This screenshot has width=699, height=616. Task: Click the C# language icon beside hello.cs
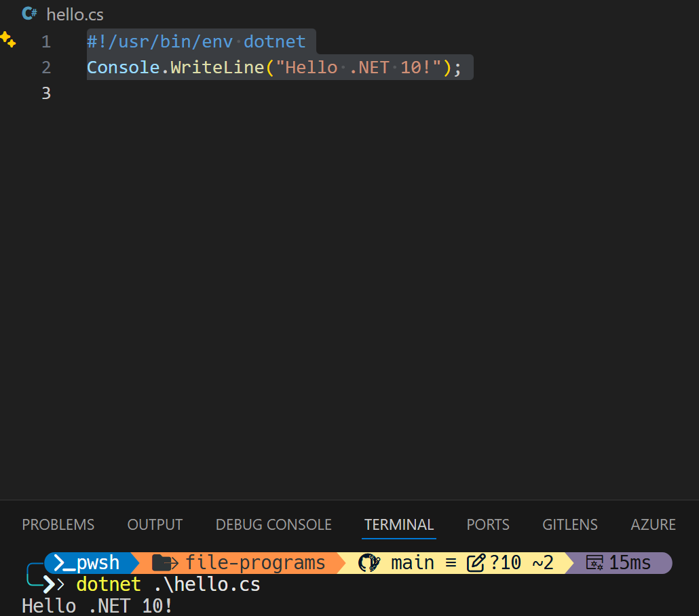[x=29, y=14]
